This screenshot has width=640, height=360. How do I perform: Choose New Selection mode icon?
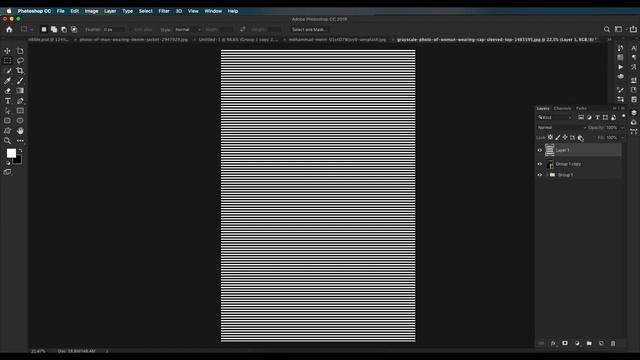point(44,29)
